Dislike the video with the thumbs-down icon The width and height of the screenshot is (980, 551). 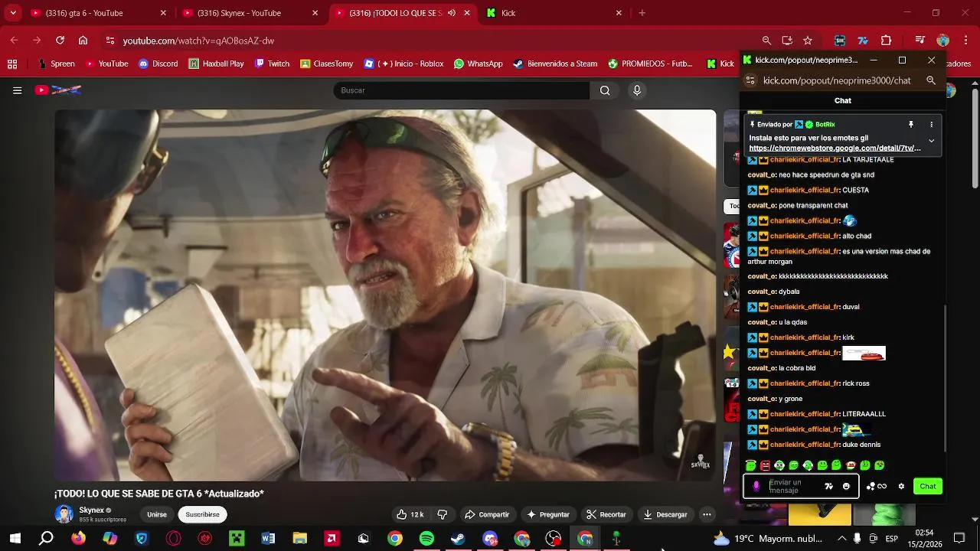tap(442, 514)
